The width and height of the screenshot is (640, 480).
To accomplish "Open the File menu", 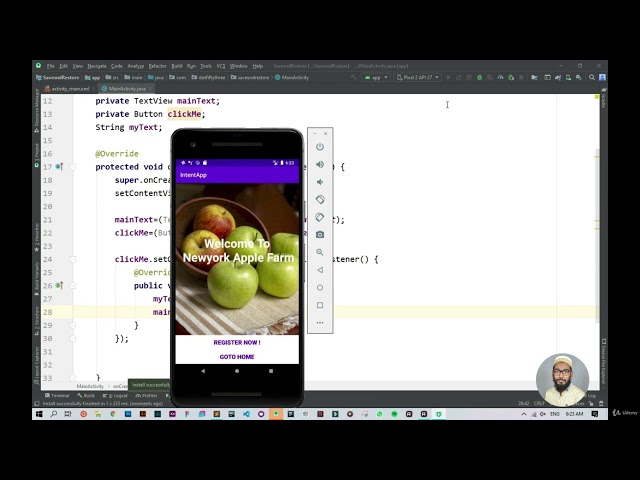I will 51,66.
